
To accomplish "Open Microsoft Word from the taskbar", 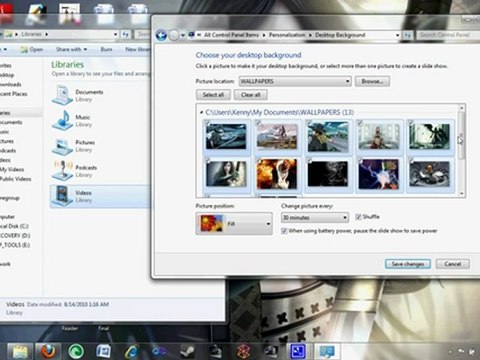I will tap(104, 351).
